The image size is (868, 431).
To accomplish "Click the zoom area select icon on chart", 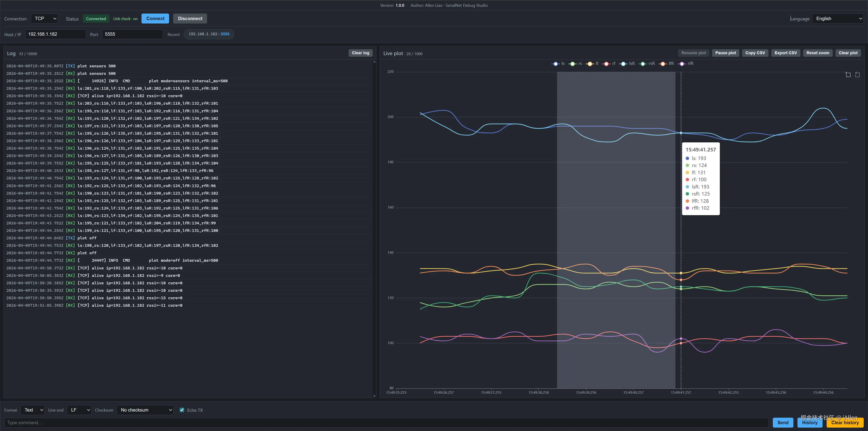I will (x=848, y=75).
